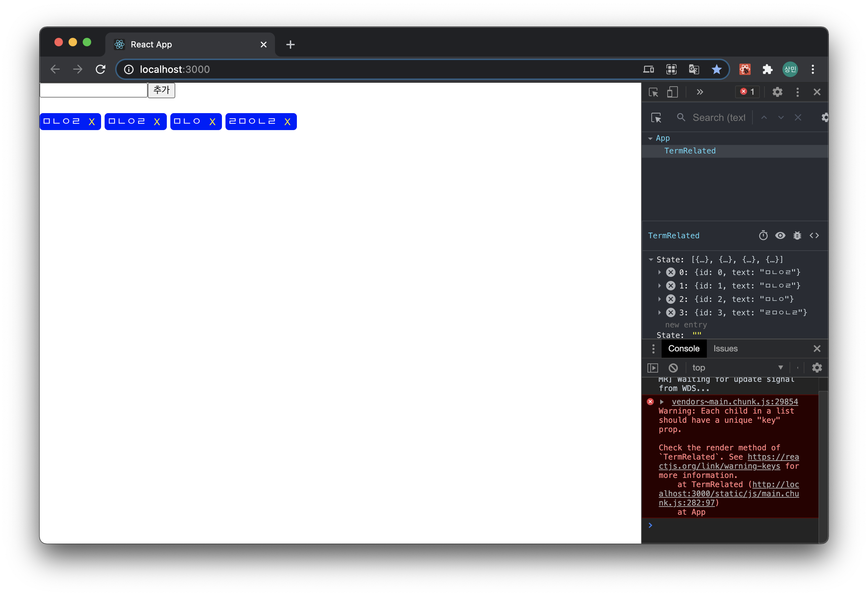Click the clear console icon
Viewport: 868px width, 596px height.
tap(673, 368)
